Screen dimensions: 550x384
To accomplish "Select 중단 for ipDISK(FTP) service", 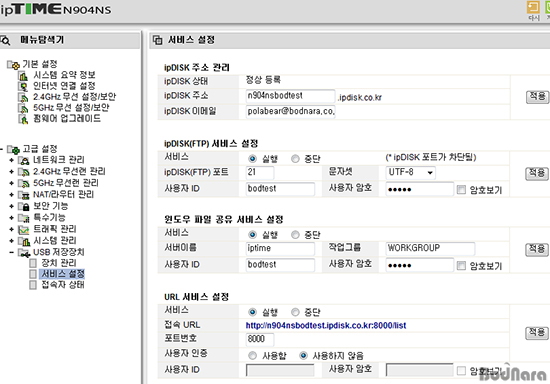I will pyautogui.click(x=295, y=159).
